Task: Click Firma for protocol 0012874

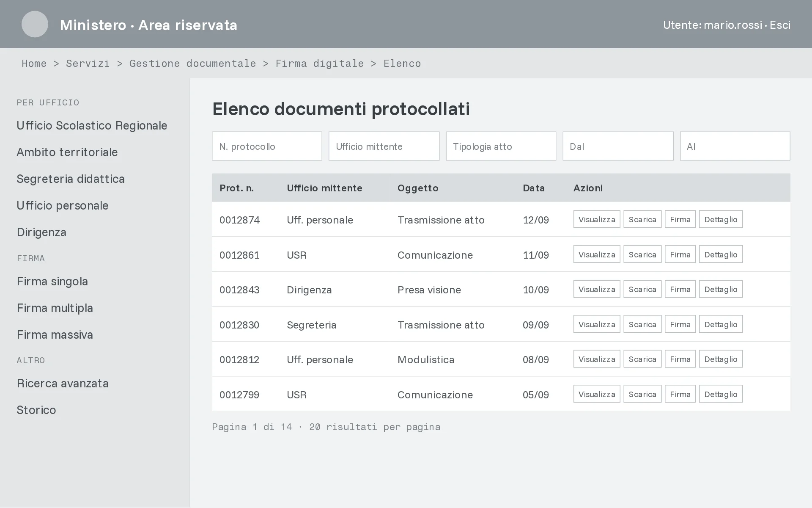Action: pos(680,219)
